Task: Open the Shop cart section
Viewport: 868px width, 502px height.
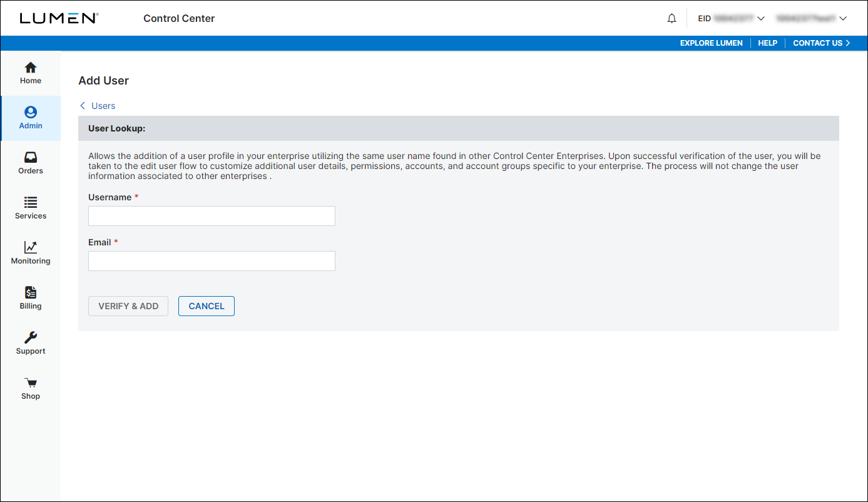Action: click(30, 389)
